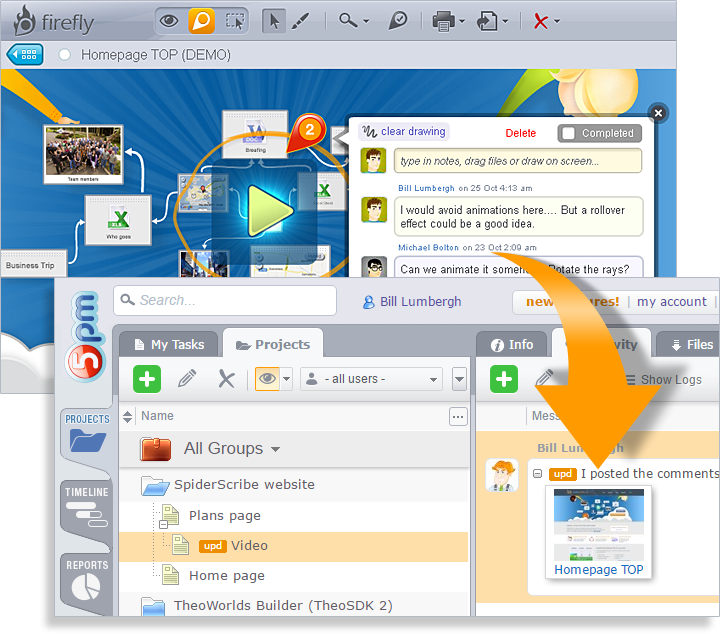Image resolution: width=720 pixels, height=634 pixels.
Task: Click the red Delete link
Action: (x=520, y=133)
